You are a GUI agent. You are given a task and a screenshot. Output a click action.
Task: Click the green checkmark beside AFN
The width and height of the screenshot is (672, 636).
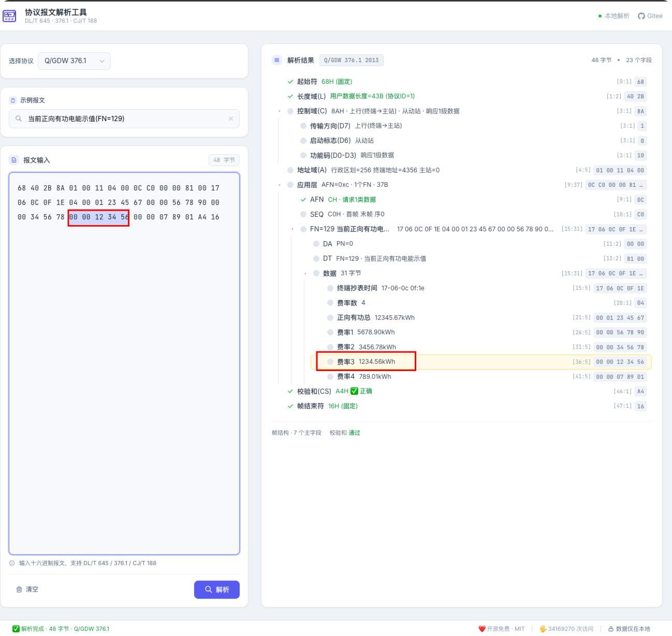tap(303, 200)
